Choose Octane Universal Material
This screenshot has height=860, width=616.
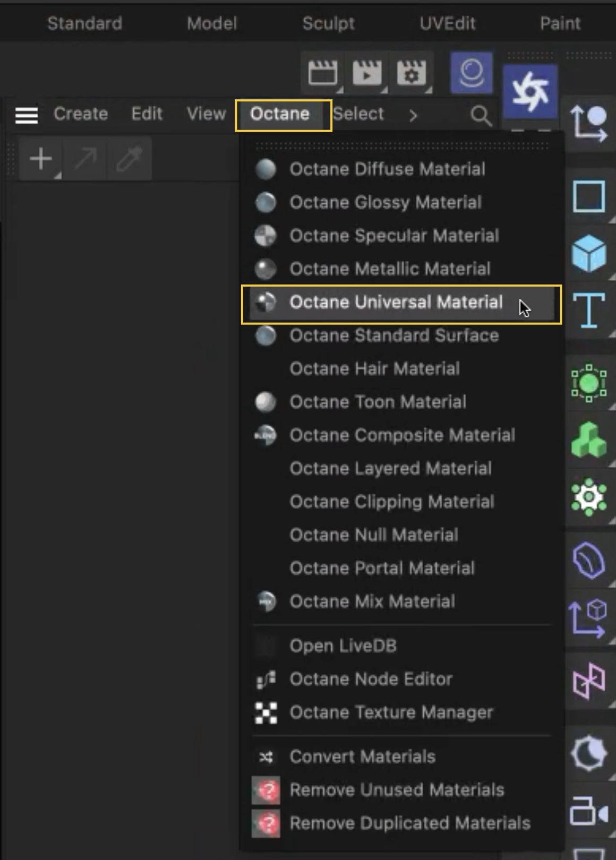coord(396,303)
